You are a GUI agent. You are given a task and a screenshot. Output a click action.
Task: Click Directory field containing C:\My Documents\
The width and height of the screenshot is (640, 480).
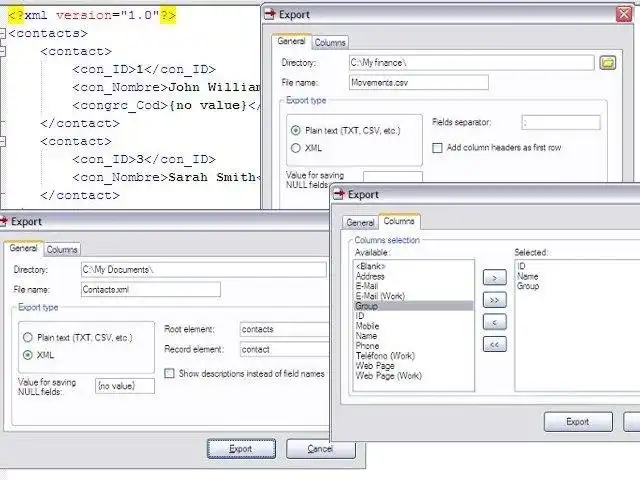click(x=204, y=270)
